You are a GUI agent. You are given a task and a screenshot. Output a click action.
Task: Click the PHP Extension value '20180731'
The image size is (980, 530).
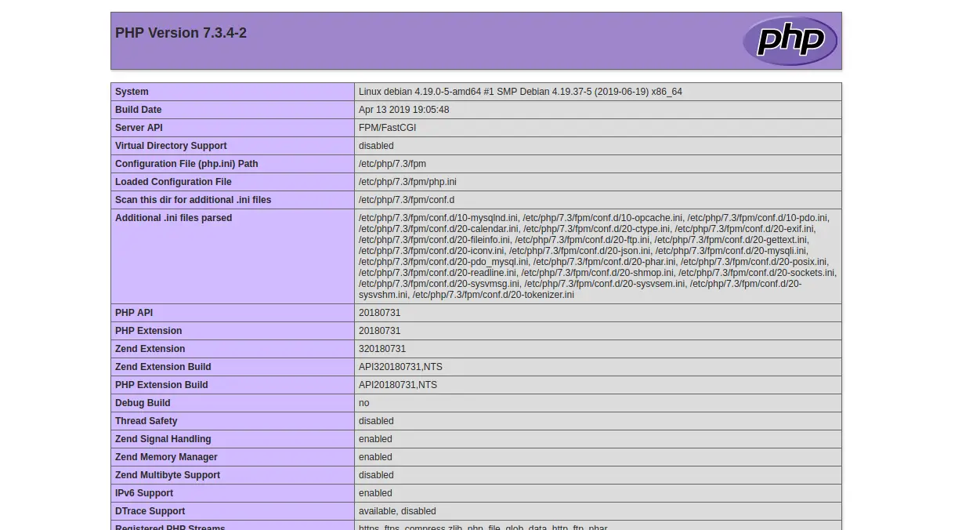(379, 331)
